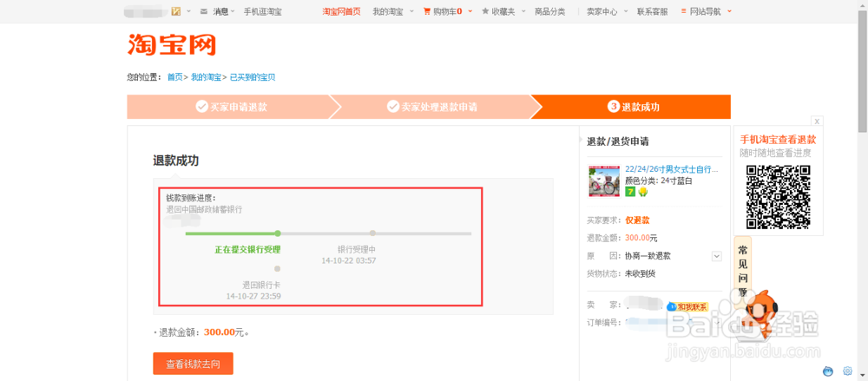Click the 14-10-27 23:59 timestamp

coord(253,296)
